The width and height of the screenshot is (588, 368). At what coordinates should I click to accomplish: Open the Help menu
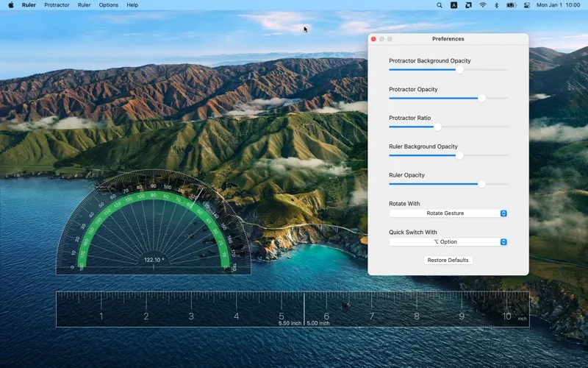[x=132, y=5]
